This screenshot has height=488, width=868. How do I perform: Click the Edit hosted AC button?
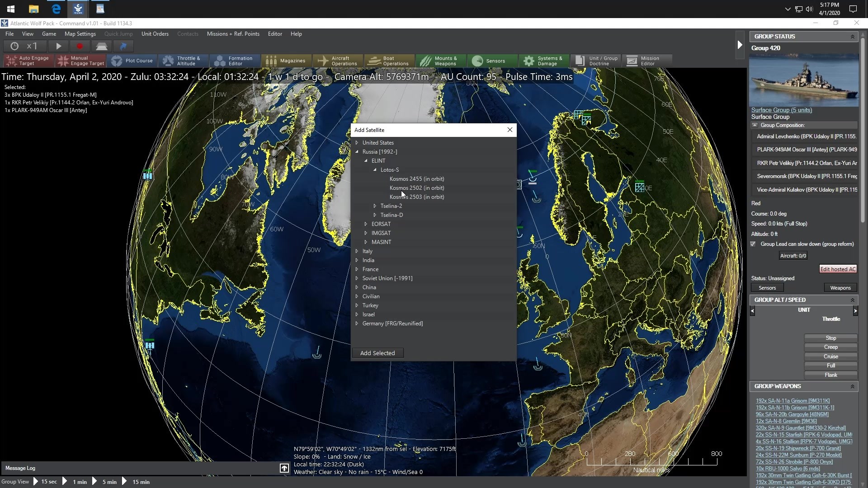(838, 269)
